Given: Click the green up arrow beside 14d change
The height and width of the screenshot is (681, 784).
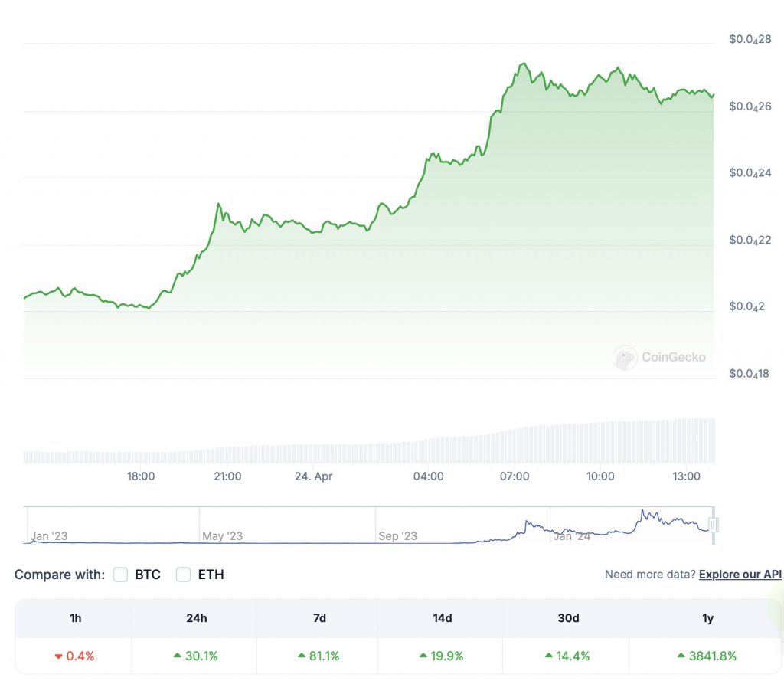Looking at the screenshot, I should (422, 656).
